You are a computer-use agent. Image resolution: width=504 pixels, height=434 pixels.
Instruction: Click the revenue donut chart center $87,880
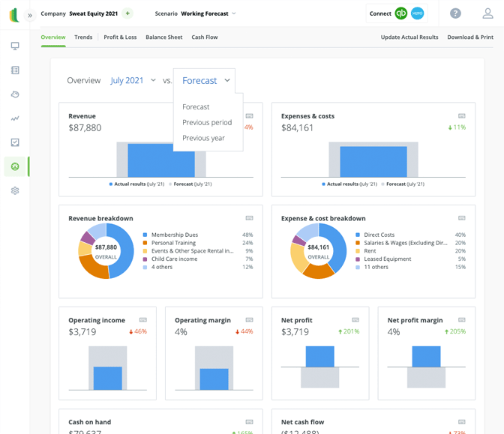coord(106,247)
